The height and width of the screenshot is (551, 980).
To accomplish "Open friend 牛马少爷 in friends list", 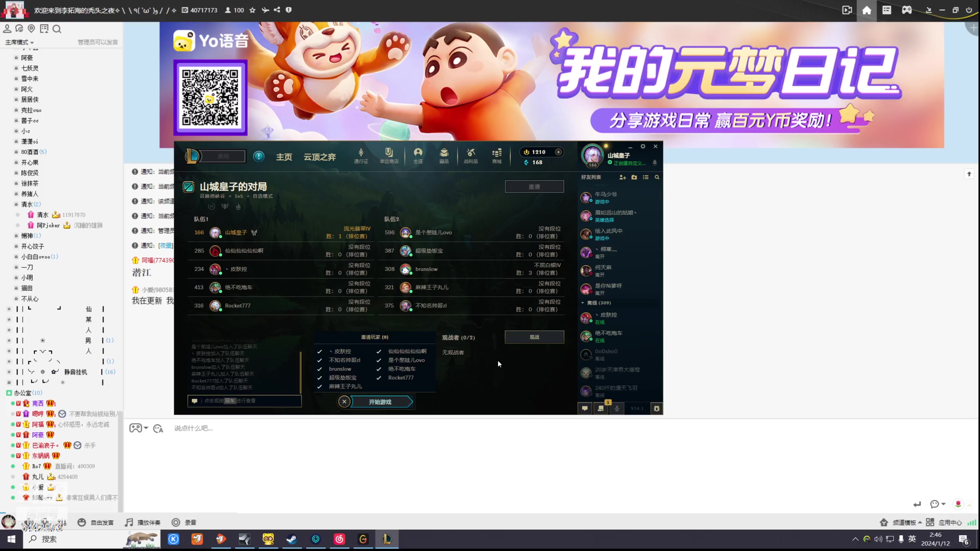I will point(619,197).
